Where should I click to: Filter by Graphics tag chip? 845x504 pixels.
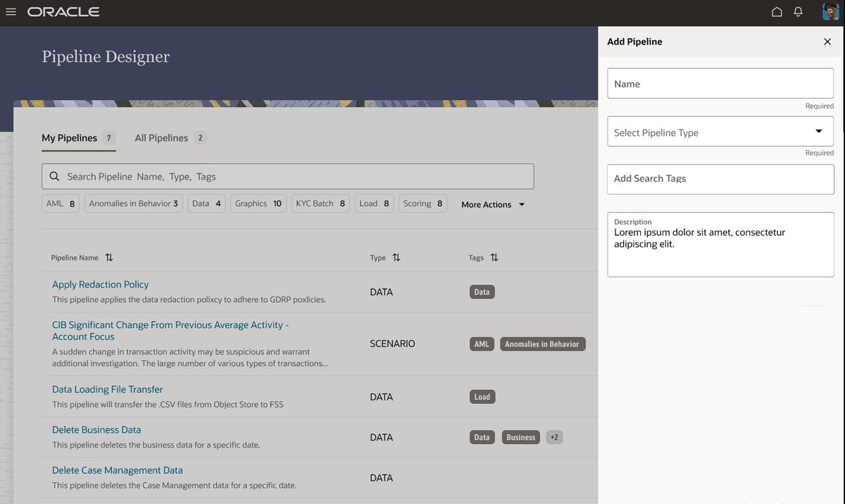[258, 203]
